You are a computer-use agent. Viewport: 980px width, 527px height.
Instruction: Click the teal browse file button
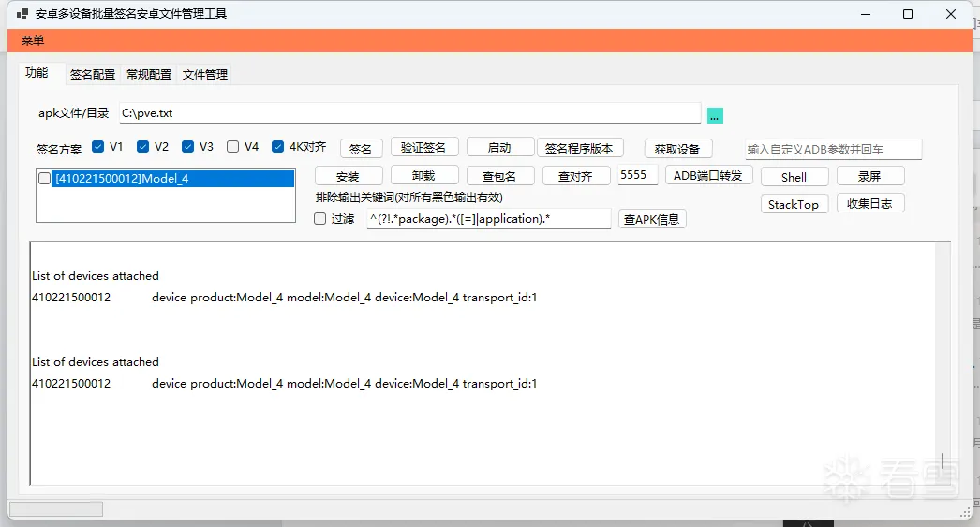[x=715, y=115]
